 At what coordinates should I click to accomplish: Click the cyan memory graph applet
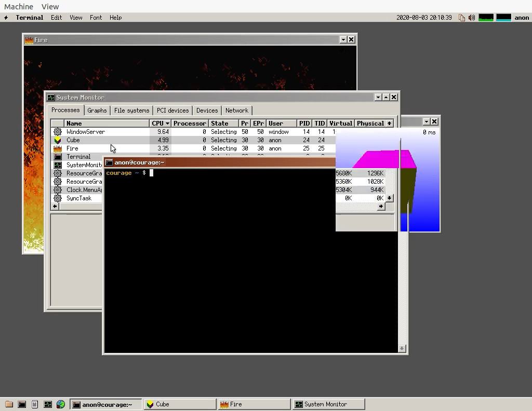point(503,18)
